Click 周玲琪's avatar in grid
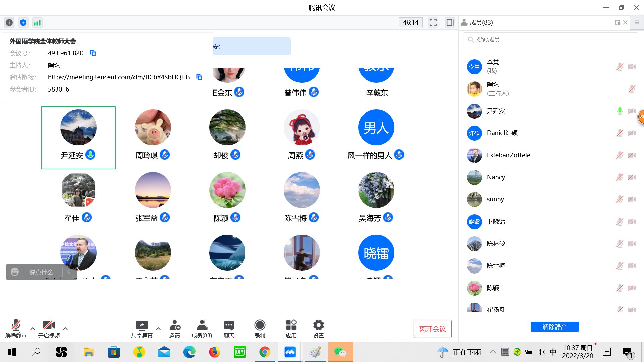The image size is (644, 362). [x=153, y=127]
